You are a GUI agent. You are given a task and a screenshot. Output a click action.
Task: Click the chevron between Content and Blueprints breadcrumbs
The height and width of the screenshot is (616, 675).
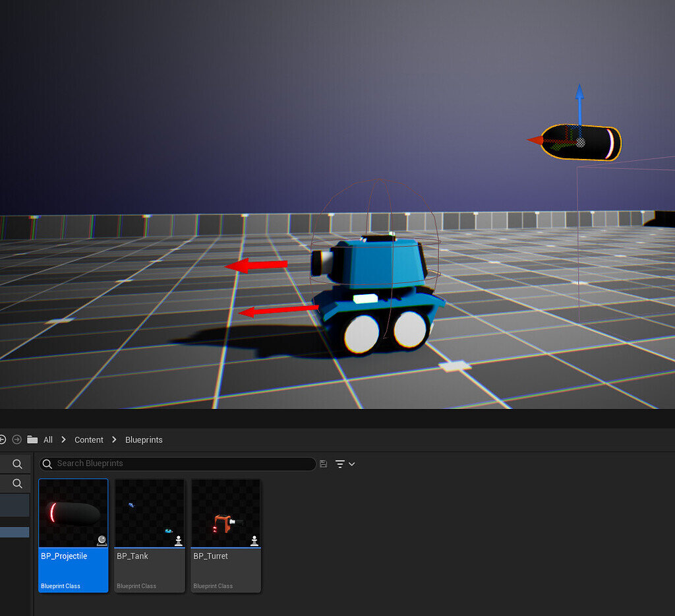click(x=114, y=439)
